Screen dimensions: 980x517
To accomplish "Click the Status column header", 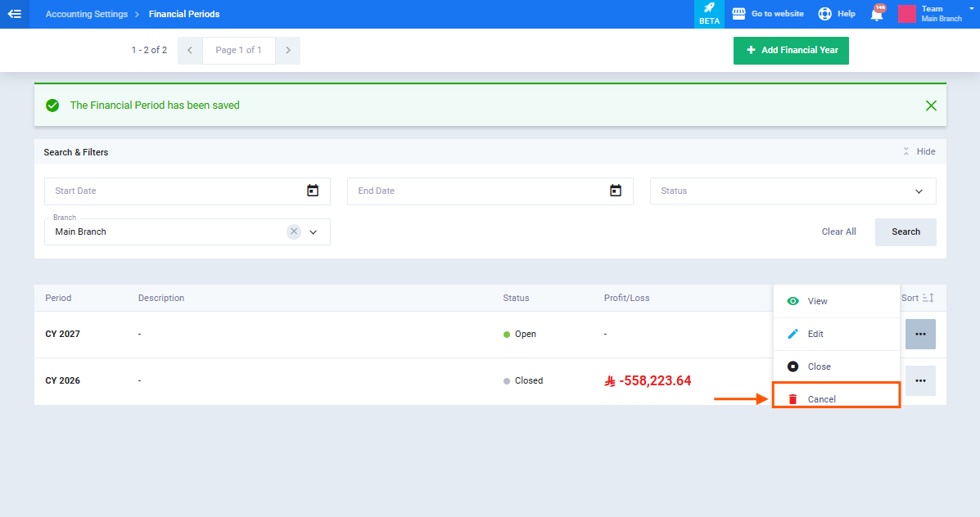I will coord(517,298).
